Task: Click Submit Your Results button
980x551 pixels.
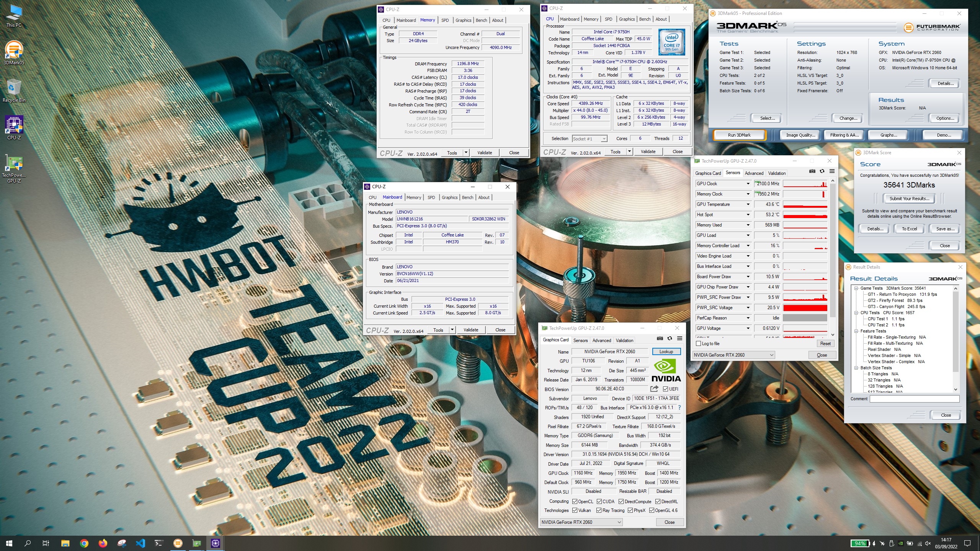Action: tap(909, 199)
